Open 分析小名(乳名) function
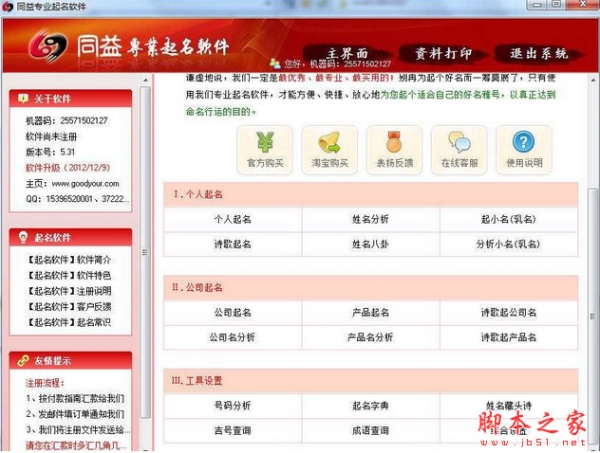 [509, 244]
